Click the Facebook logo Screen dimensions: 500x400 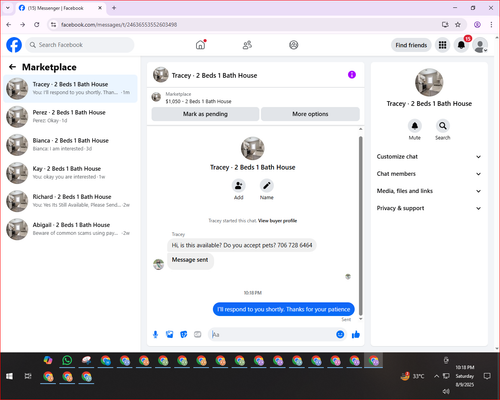14,45
